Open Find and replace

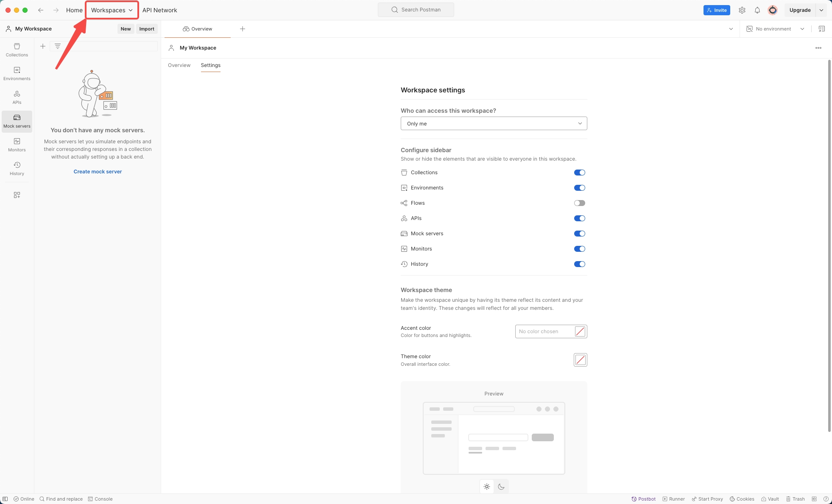(x=61, y=499)
